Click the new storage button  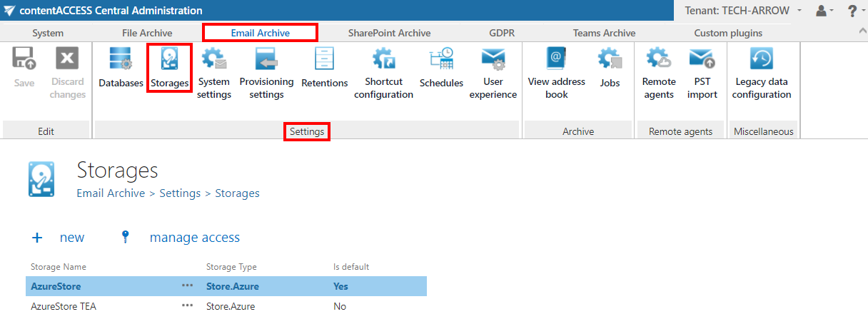click(59, 238)
